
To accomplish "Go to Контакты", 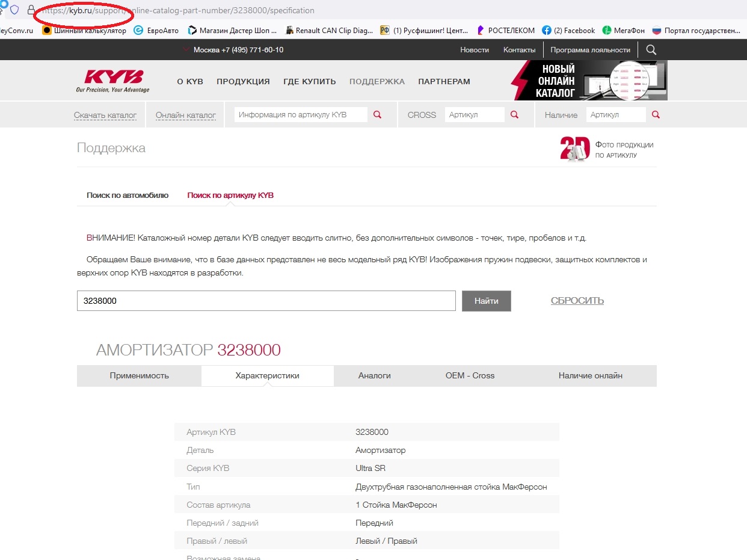I will [x=520, y=50].
